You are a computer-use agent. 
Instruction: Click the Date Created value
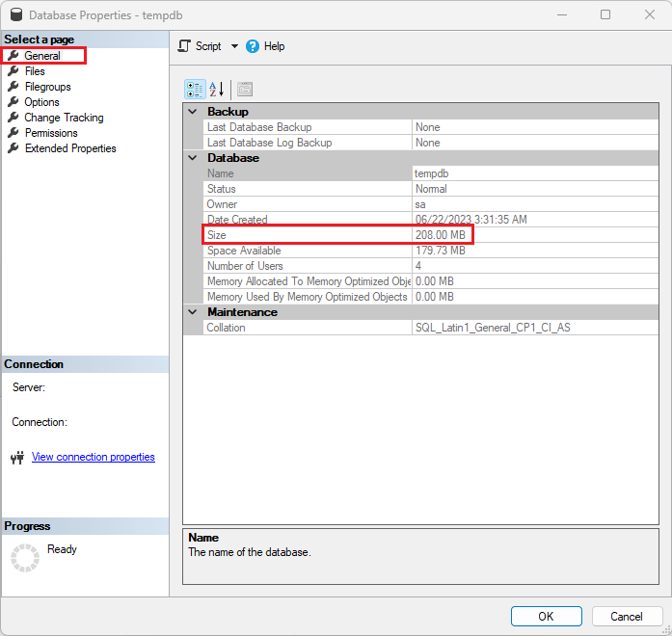click(x=471, y=220)
